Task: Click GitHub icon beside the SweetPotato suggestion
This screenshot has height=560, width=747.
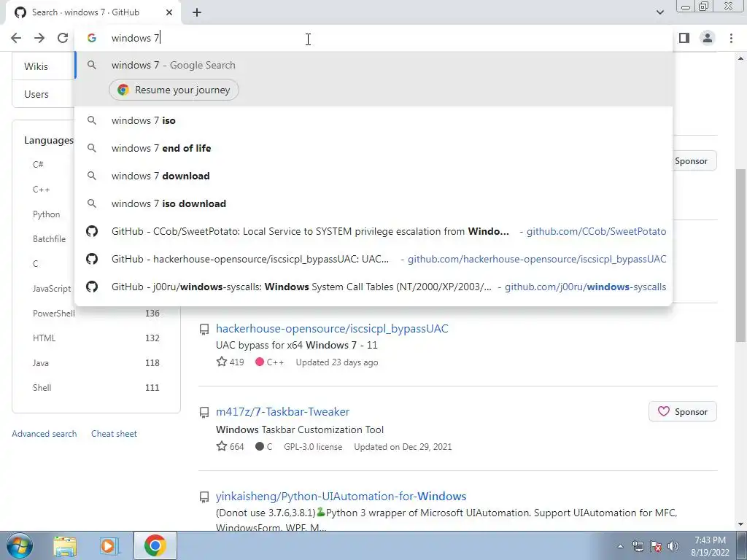Action: [x=92, y=231]
